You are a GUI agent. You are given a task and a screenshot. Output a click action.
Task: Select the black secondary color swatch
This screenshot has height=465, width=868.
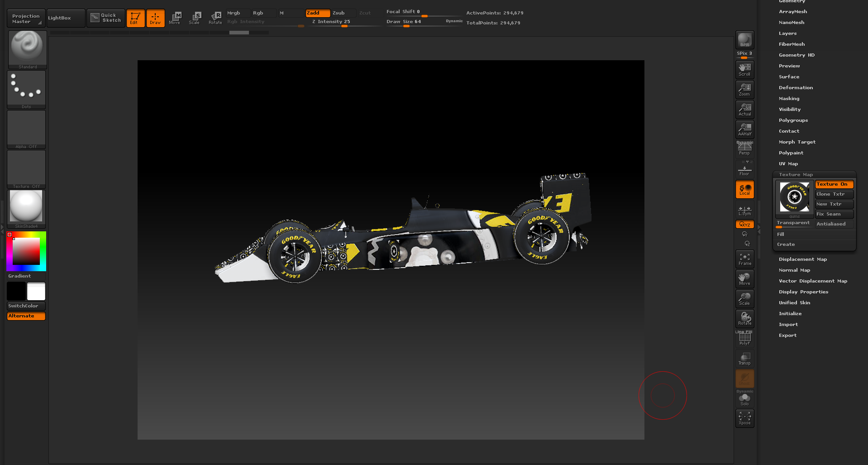16,291
